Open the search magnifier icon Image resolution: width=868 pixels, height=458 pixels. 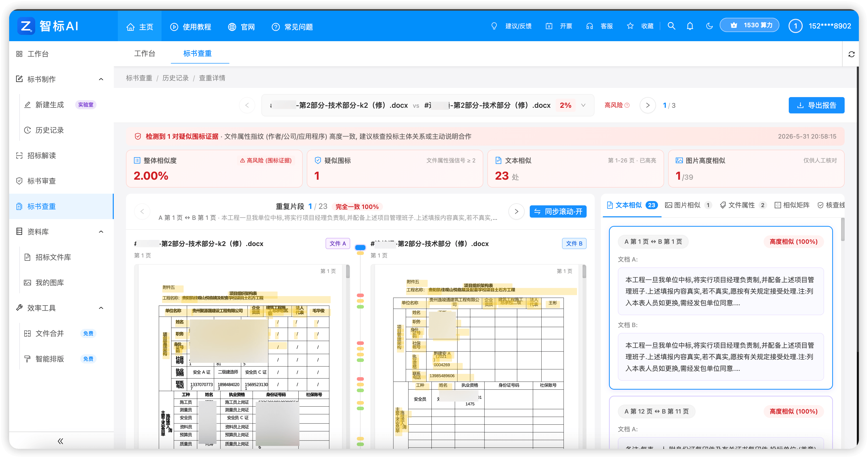tap(671, 26)
